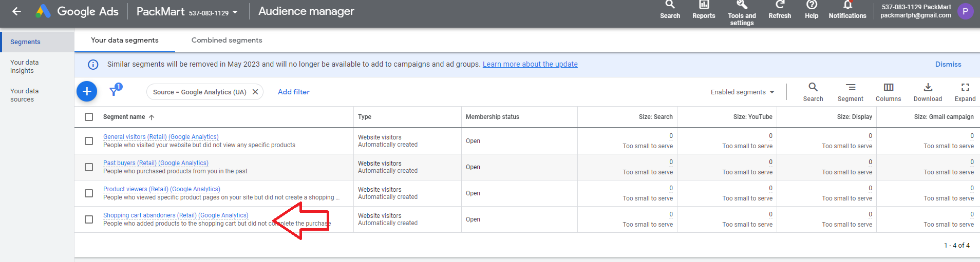Open the Enabled segments dropdown
This screenshot has width=980, height=262.
point(742,92)
